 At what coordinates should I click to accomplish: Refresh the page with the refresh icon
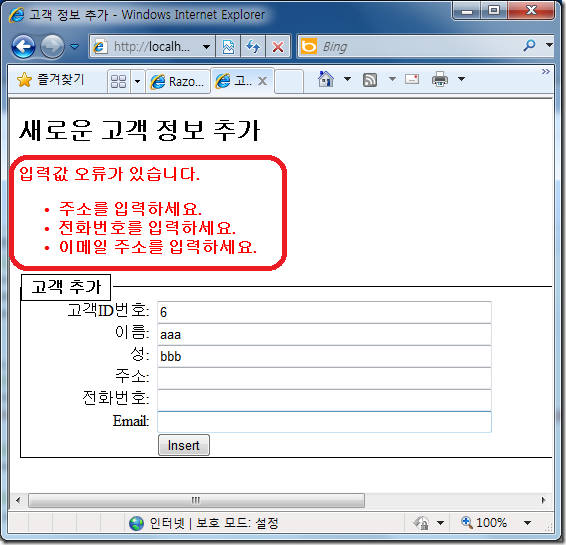click(x=253, y=47)
